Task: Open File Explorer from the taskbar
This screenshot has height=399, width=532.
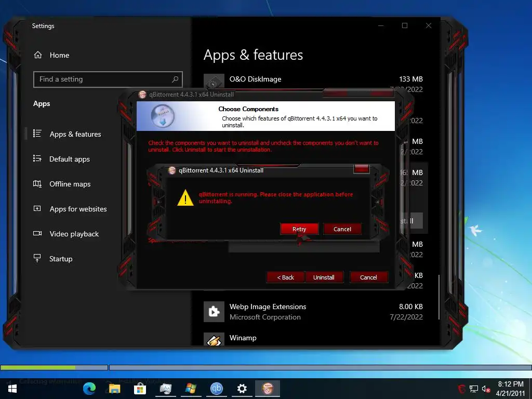Action: tap(114, 389)
